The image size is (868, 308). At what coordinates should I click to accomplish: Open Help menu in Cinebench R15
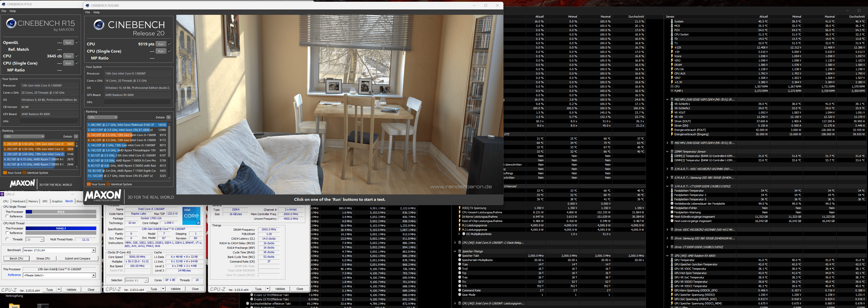[13, 11]
